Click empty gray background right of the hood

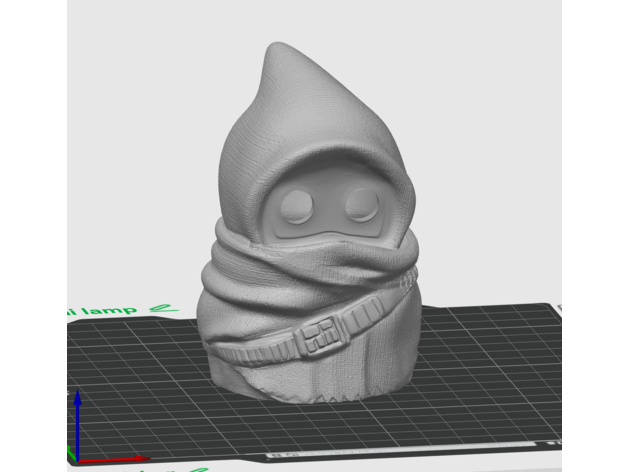pyautogui.click(x=480, y=150)
